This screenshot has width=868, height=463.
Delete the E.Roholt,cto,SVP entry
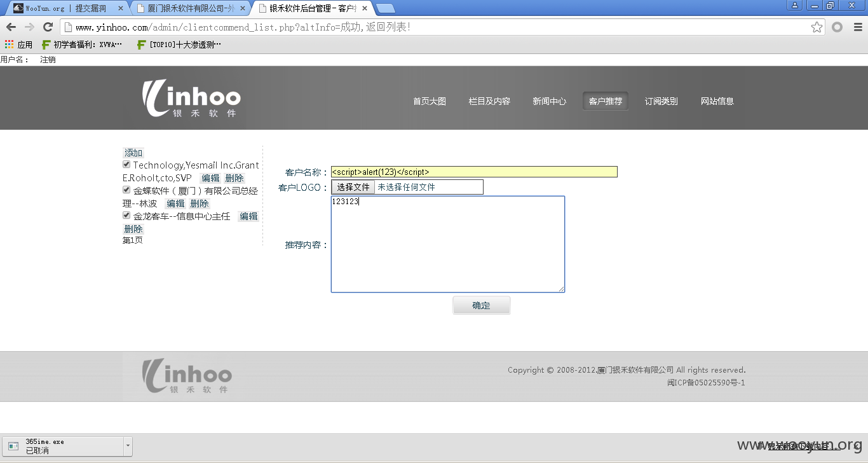pyautogui.click(x=234, y=178)
